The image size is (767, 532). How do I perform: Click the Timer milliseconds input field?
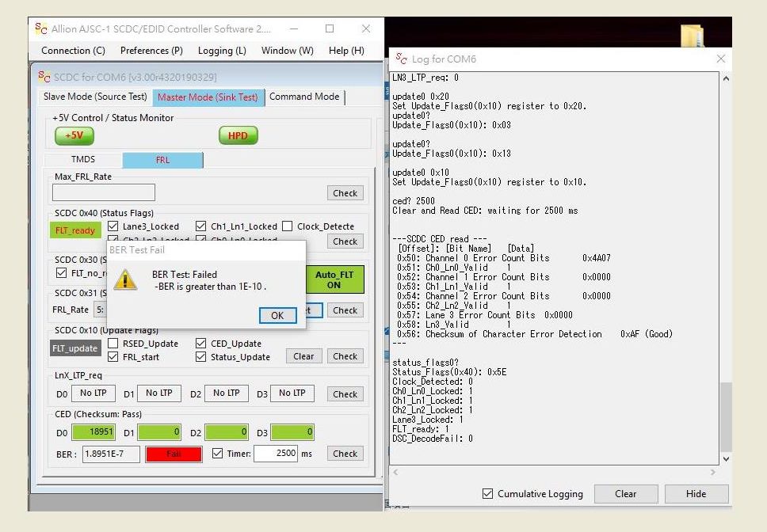coord(276,454)
